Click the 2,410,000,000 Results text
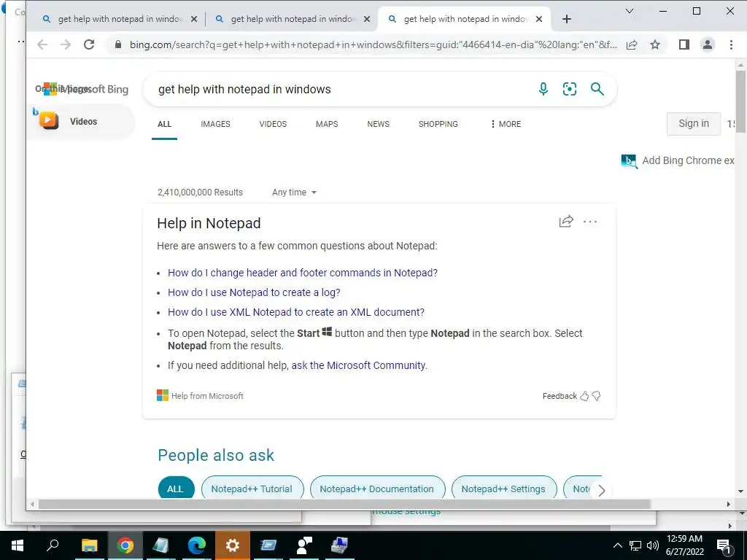 200,192
